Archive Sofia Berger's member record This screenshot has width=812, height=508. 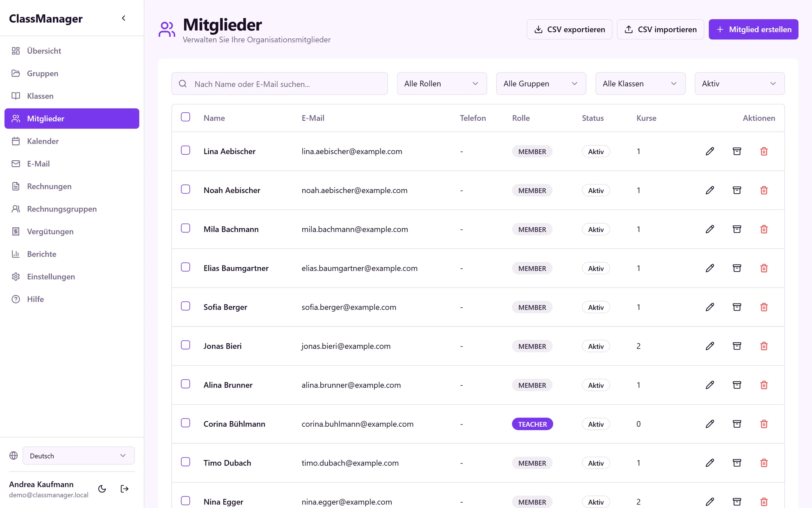[737, 307]
